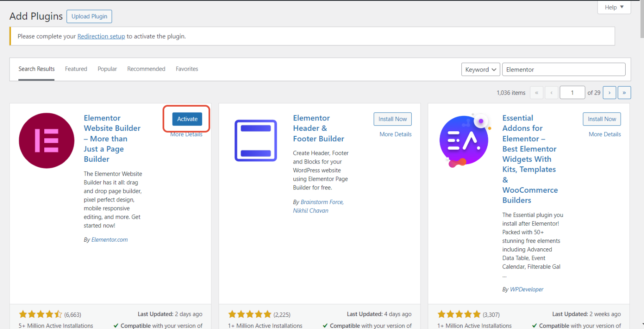Click the Elementor Header & Footer Builder icon
Image resolution: width=644 pixels, height=329 pixels.
(x=256, y=140)
